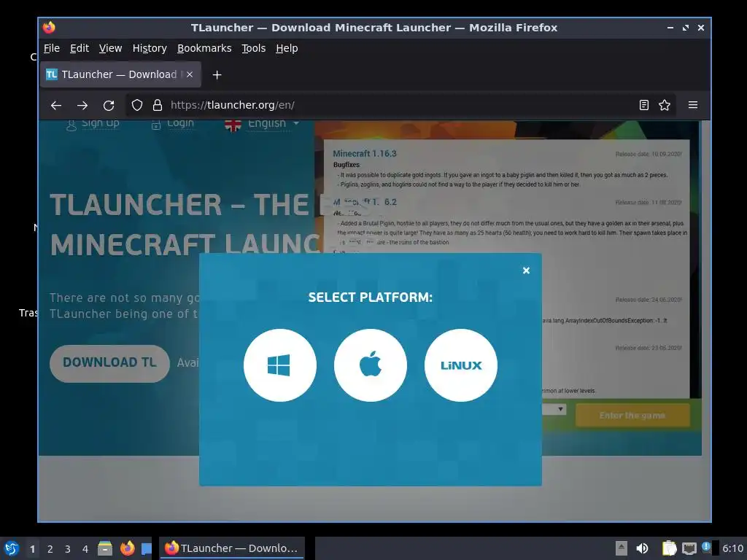
Task: Switch to the TLauncher — Download tab
Action: [x=120, y=74]
